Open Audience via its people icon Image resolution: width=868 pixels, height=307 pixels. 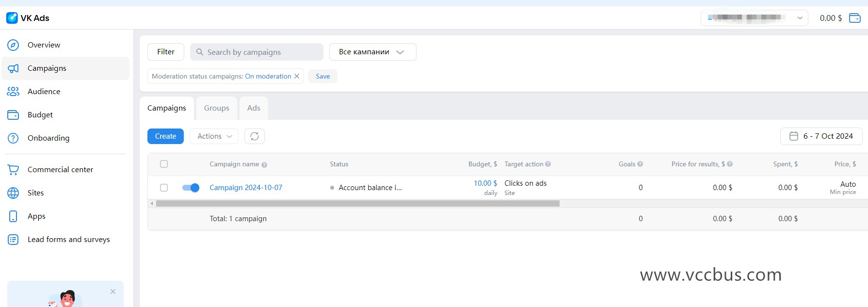coord(13,92)
